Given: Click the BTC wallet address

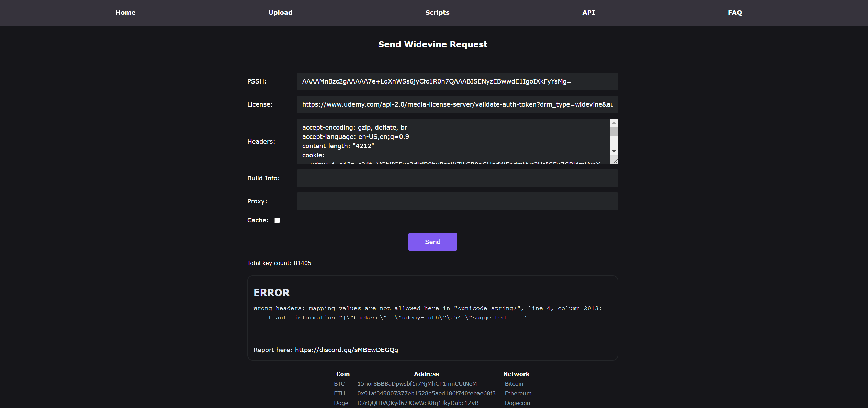Looking at the screenshot, I should (x=417, y=384).
